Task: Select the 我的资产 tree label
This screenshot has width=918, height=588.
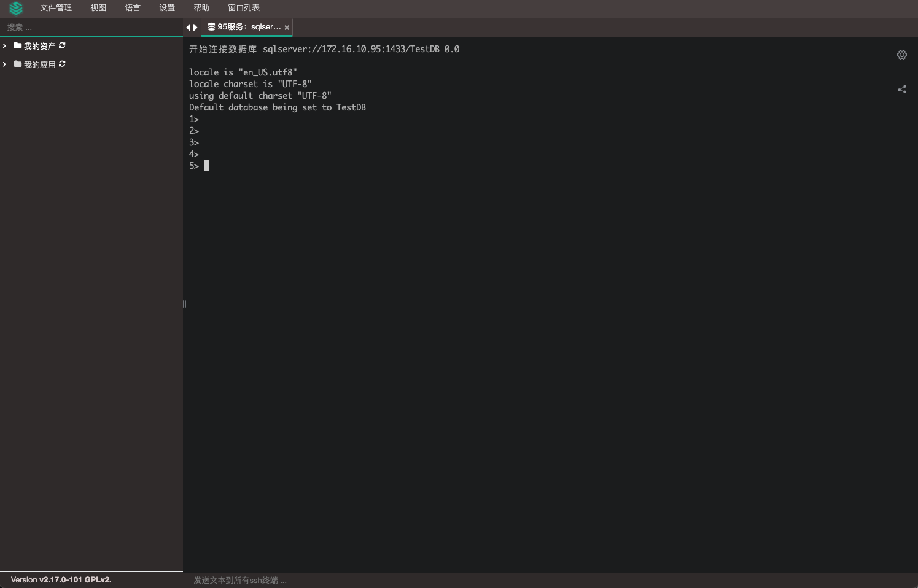Action: pyautogui.click(x=39, y=47)
